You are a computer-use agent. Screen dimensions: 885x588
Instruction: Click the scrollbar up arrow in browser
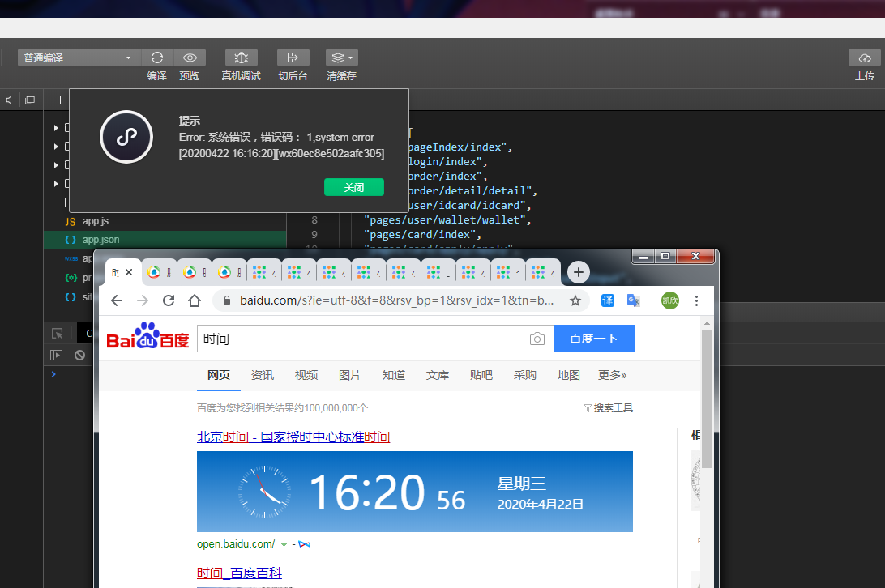coord(707,323)
